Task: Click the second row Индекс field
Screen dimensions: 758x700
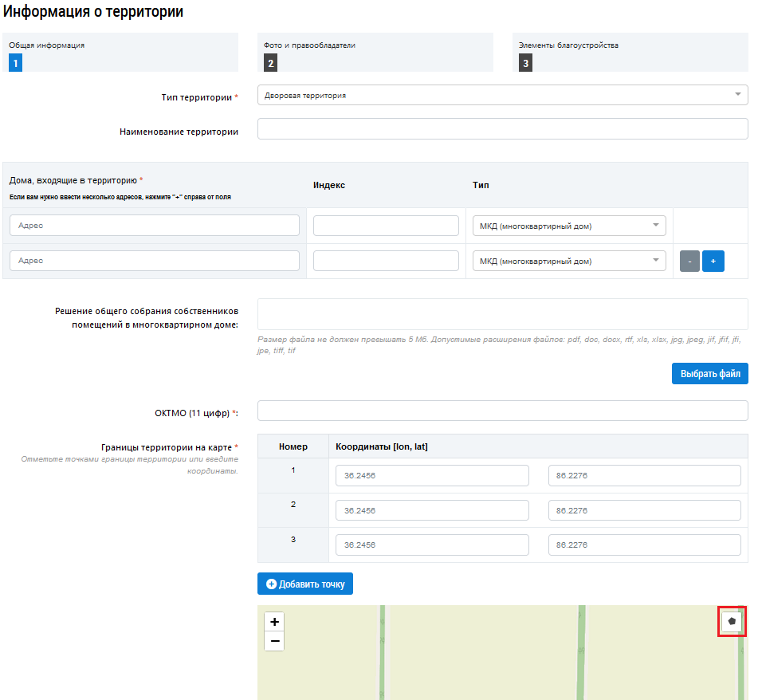Action: pyautogui.click(x=386, y=261)
